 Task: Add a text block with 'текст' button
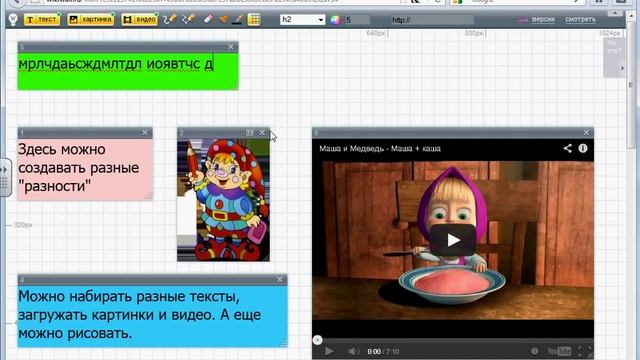[42, 19]
